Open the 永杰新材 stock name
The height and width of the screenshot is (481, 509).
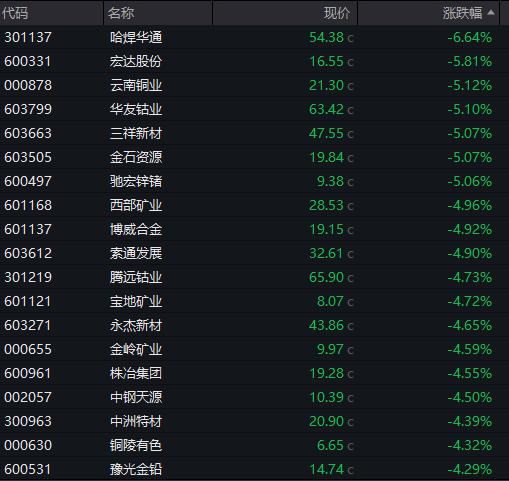(x=136, y=325)
